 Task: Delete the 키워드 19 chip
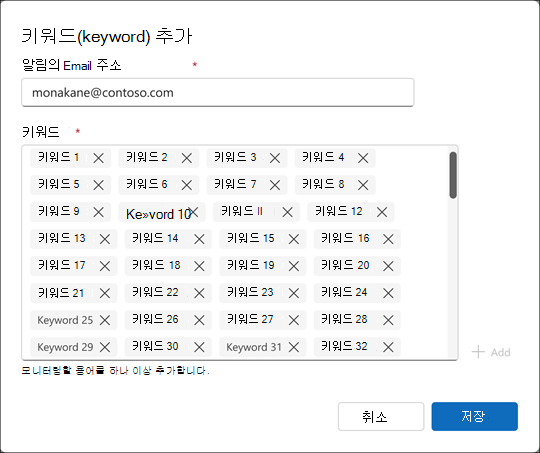[x=294, y=266]
